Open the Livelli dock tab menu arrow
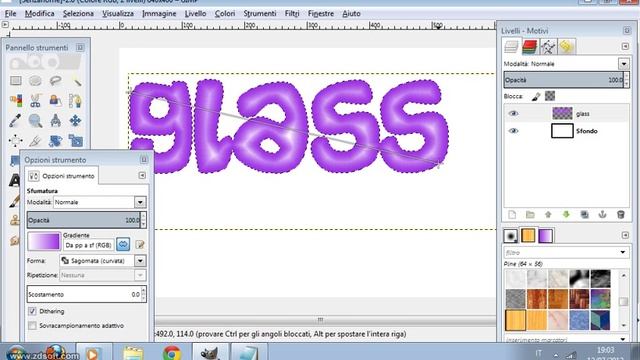This screenshot has width=640, height=360. [x=625, y=47]
